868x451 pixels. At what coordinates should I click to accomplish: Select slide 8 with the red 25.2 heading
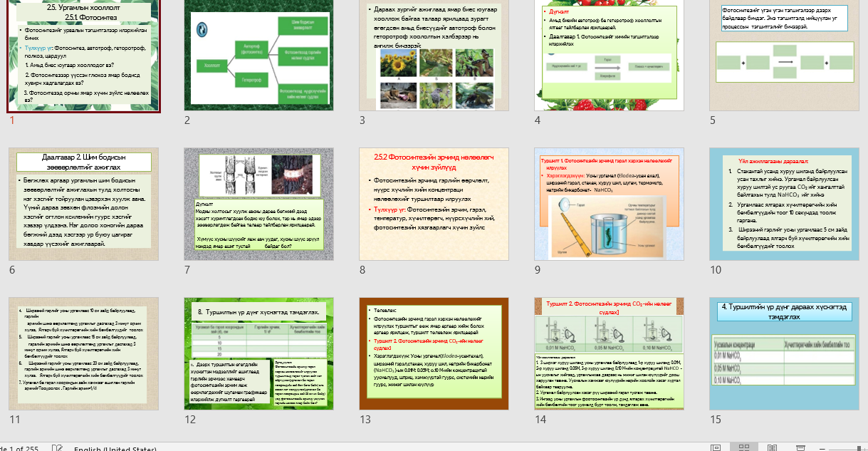pos(434,204)
